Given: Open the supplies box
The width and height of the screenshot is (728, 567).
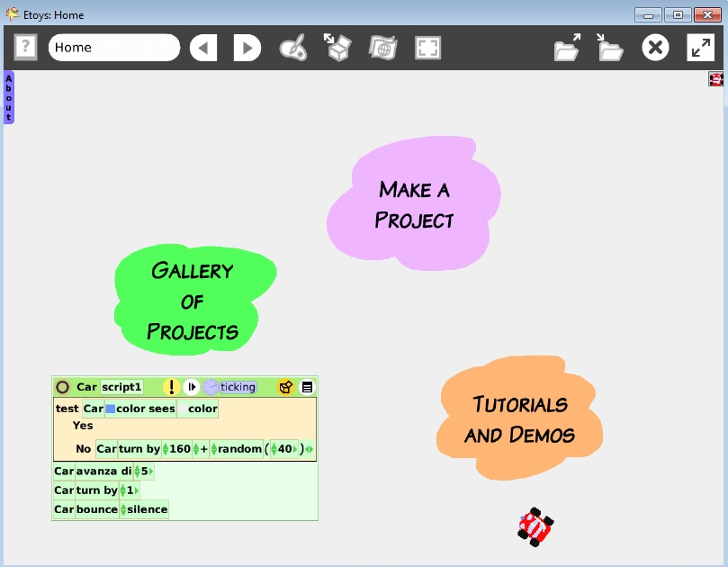Looking at the screenshot, I should point(337,48).
